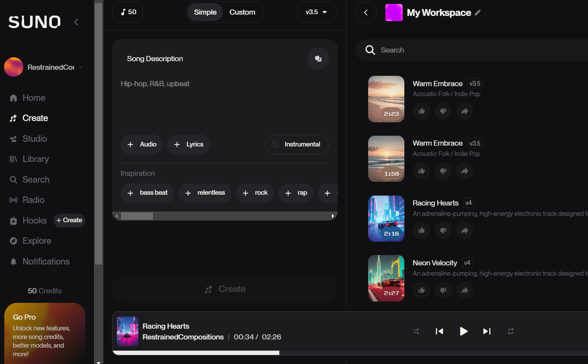Open the v3.5 model version dropdown
This screenshot has height=364, width=588.
pos(317,12)
